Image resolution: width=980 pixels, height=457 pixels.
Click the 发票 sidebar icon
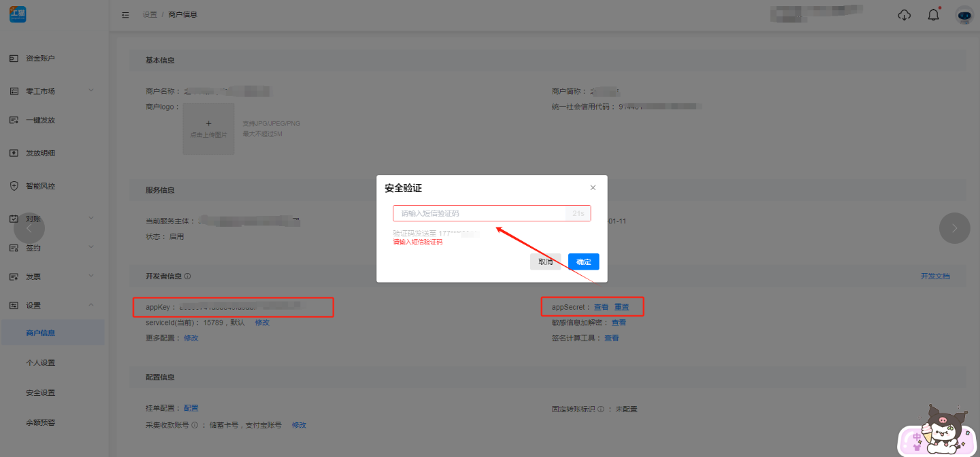pyautogui.click(x=14, y=277)
